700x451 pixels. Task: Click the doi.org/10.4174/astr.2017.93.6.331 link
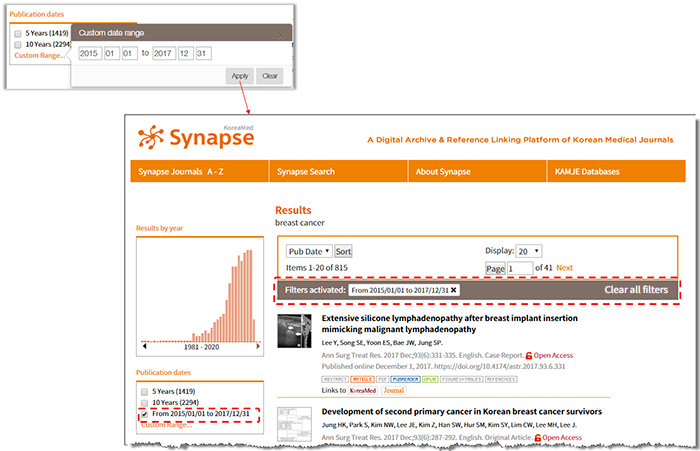[x=500, y=366]
